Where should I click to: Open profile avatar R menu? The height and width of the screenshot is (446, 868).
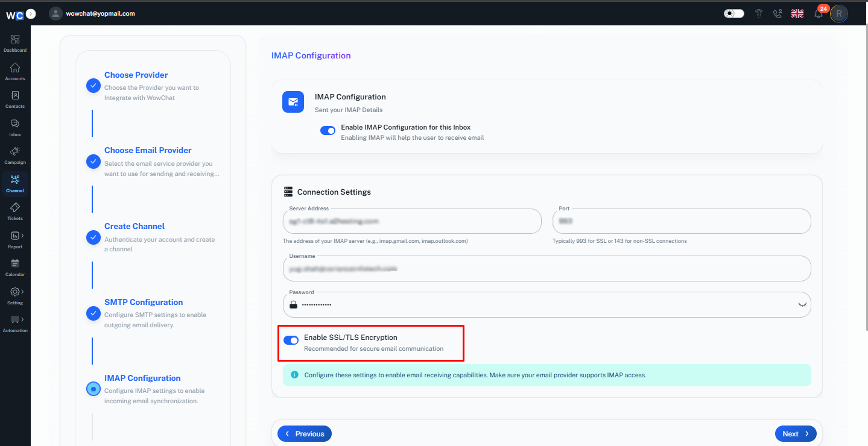pos(839,14)
